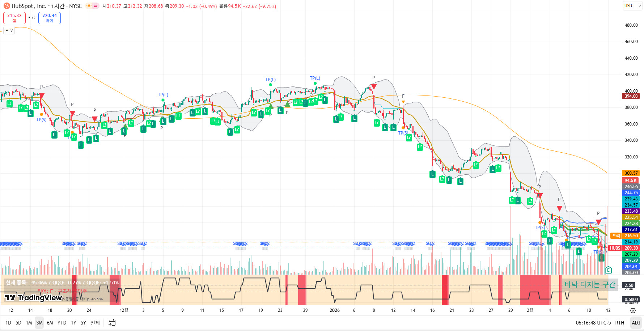Click the orange 300.57 price label

click(631, 173)
